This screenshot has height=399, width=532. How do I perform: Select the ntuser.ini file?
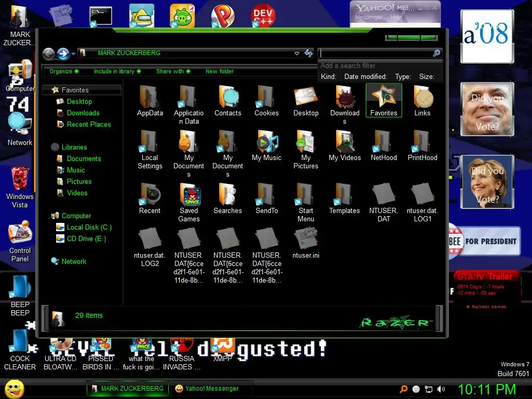(x=305, y=243)
